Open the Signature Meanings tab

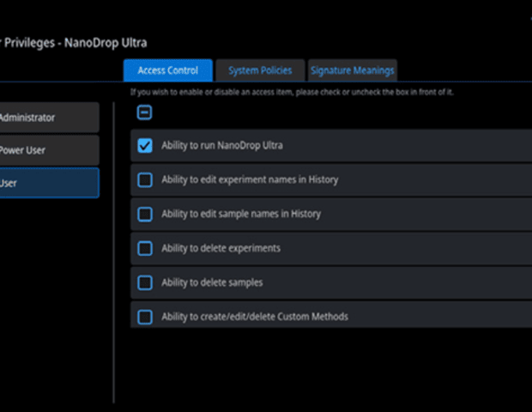(352, 70)
